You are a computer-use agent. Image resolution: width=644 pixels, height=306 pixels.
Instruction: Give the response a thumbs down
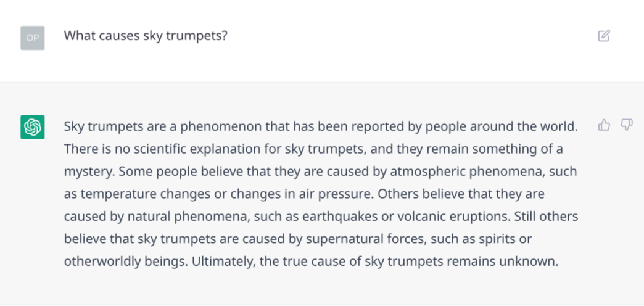[626, 125]
